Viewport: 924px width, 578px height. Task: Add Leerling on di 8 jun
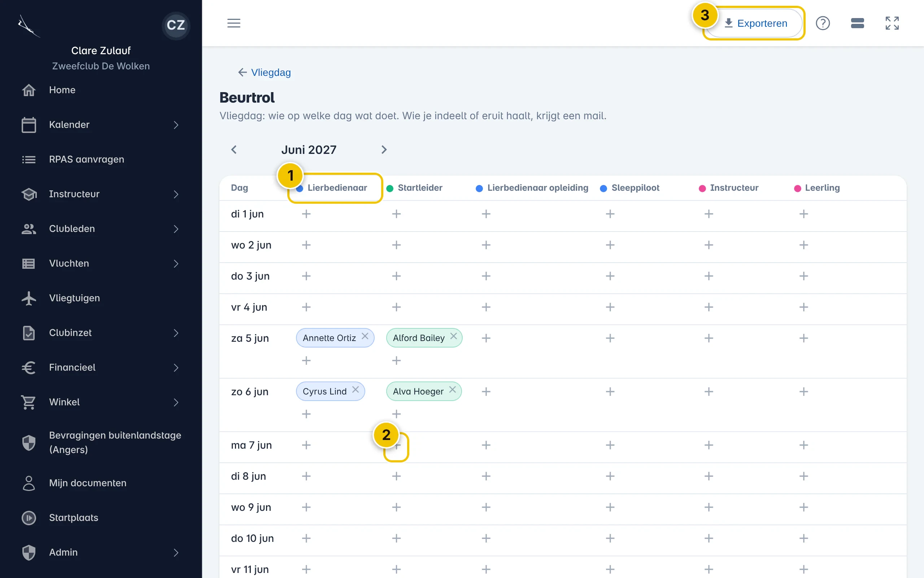(x=804, y=476)
